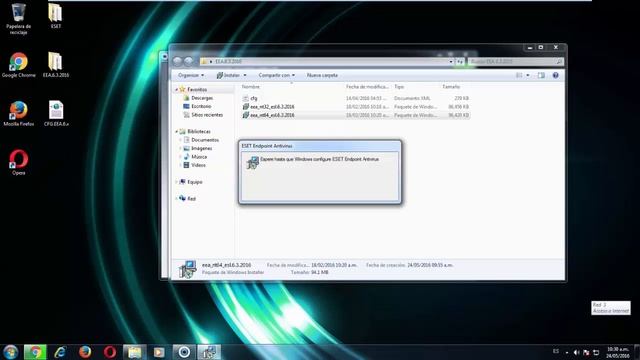Screen dimensions: 640x360
Task: Open Firefox from the taskbar
Action: pos(85,352)
